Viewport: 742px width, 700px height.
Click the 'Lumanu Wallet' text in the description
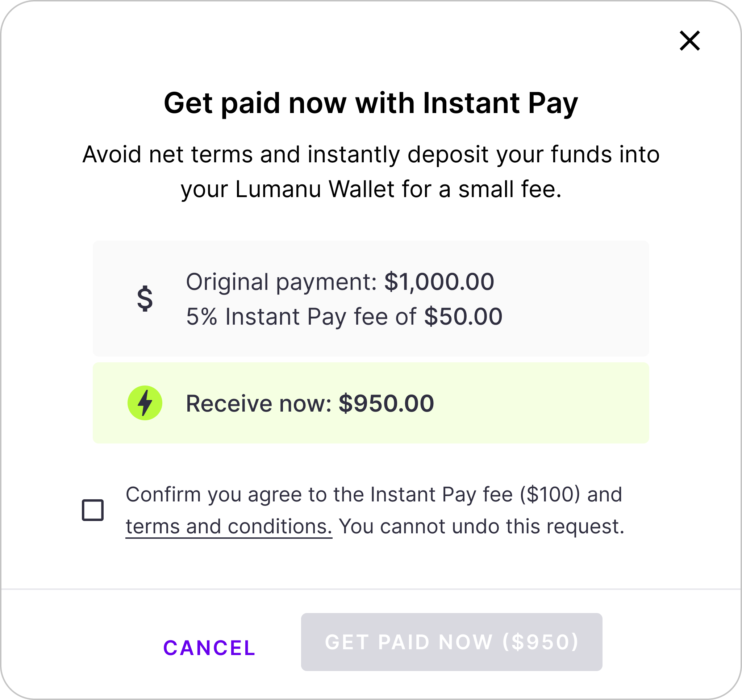pos(314,189)
